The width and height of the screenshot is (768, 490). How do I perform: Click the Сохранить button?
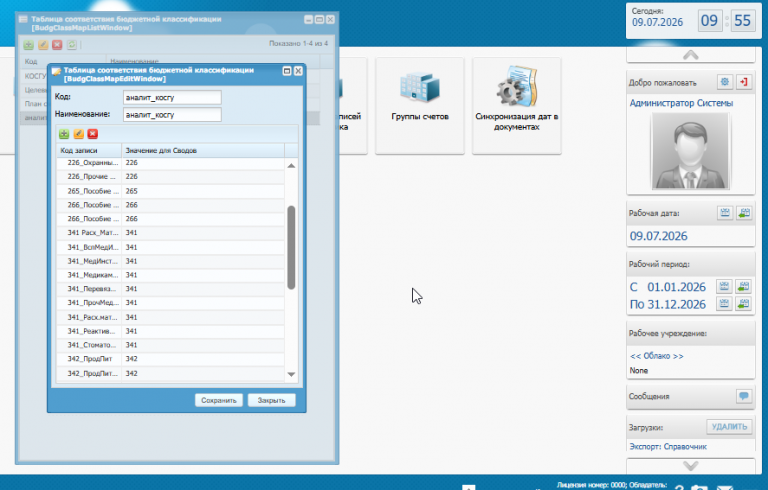point(218,400)
